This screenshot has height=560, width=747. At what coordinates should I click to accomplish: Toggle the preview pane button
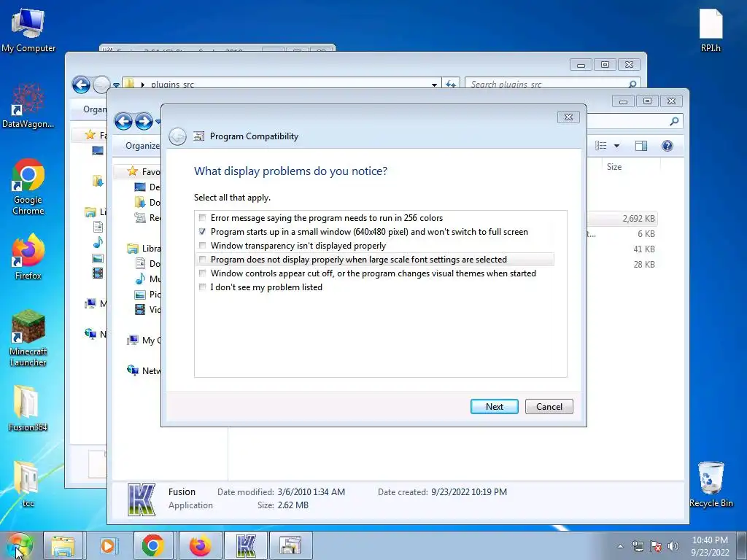tap(641, 146)
